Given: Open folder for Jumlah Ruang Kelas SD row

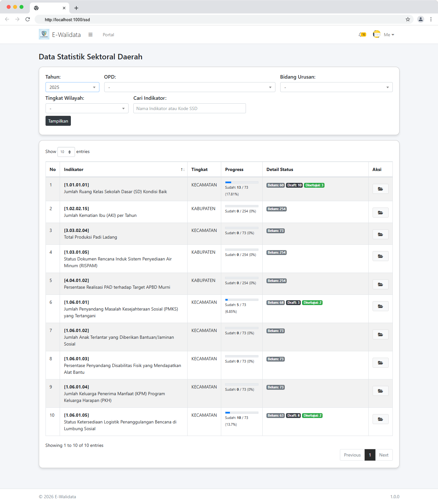Looking at the screenshot, I should (380, 189).
